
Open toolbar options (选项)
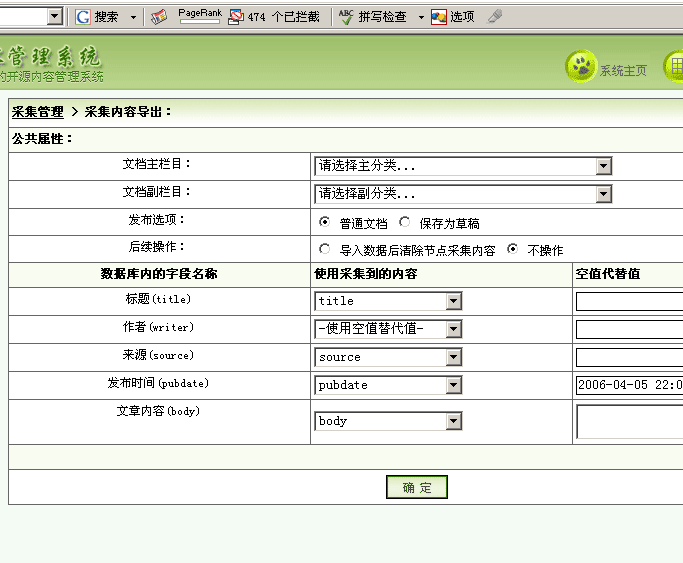coord(453,17)
